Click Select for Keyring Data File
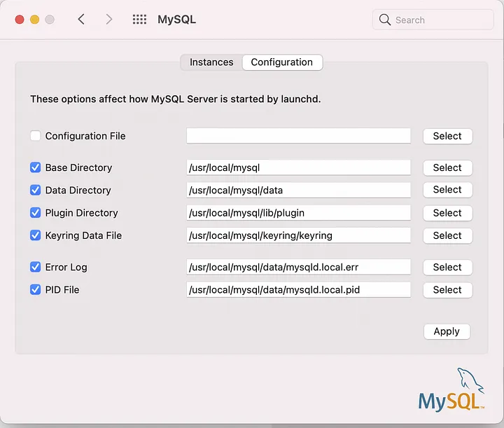This screenshot has height=428, width=504. click(x=448, y=235)
